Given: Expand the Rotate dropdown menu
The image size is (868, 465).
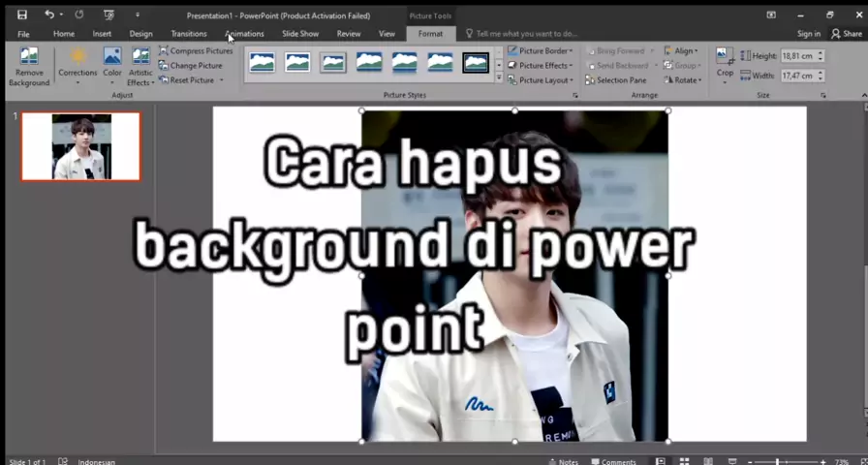Looking at the screenshot, I should tap(686, 80).
